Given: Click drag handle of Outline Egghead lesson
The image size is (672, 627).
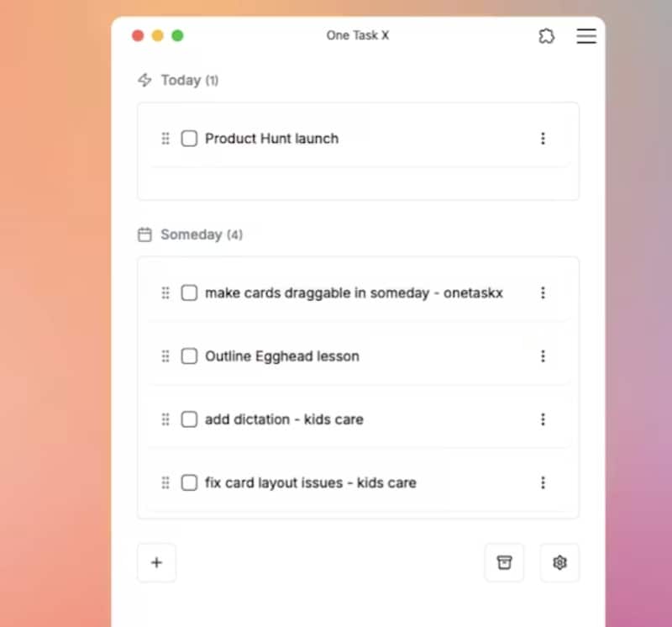Looking at the screenshot, I should click(x=165, y=356).
